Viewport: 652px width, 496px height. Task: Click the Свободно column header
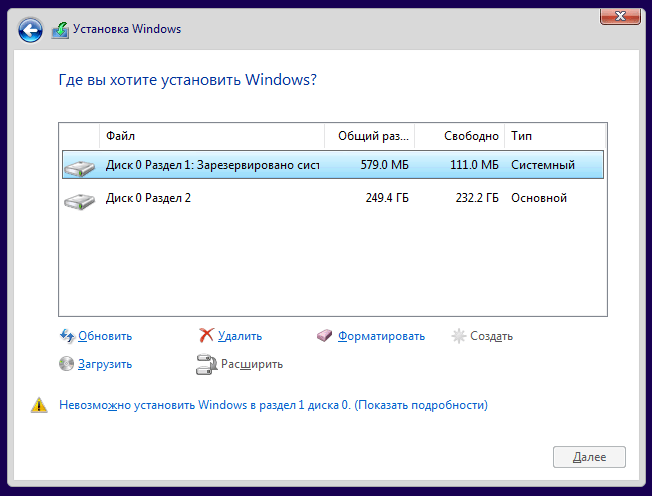pyautogui.click(x=459, y=136)
